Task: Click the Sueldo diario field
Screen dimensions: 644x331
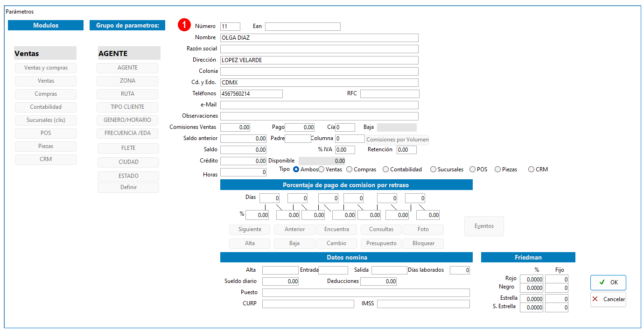Action: click(x=280, y=282)
